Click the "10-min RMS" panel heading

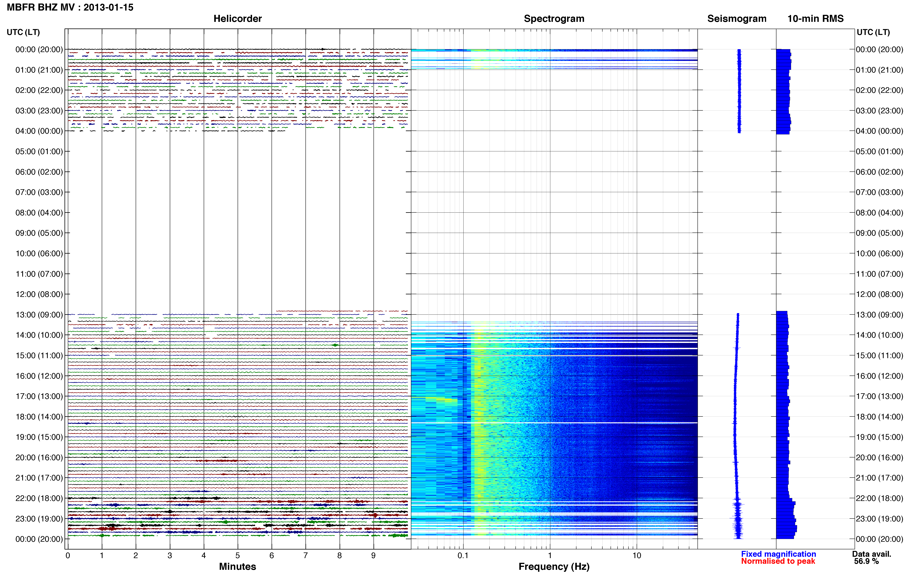pos(815,19)
